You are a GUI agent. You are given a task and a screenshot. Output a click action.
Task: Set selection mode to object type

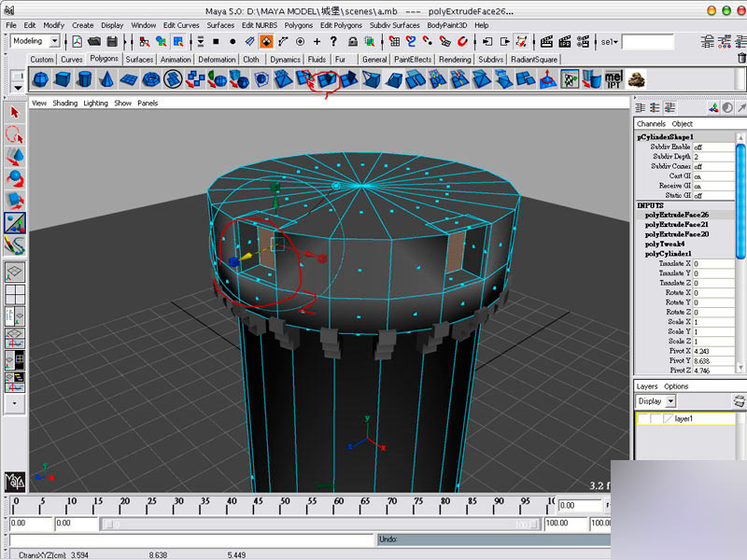161,42
